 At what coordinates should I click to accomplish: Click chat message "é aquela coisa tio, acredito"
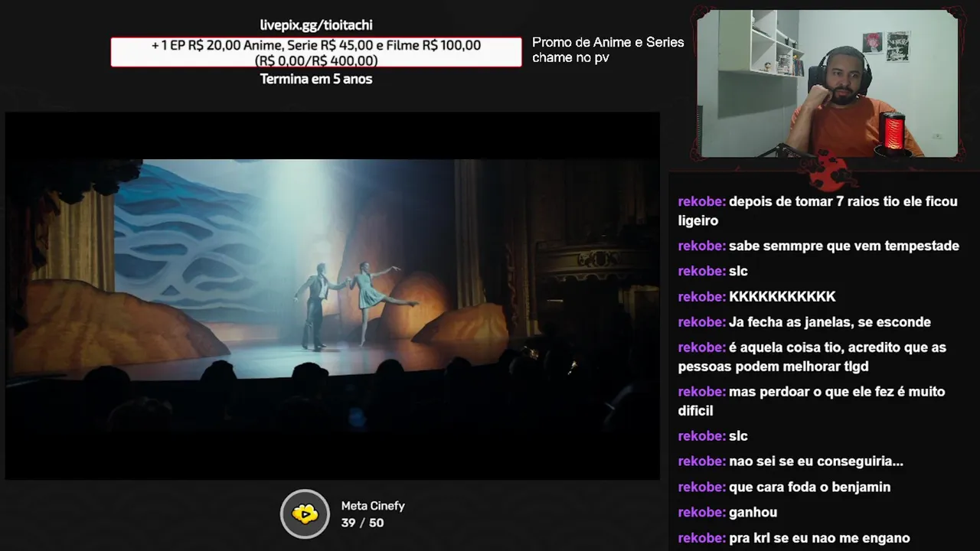click(812, 357)
